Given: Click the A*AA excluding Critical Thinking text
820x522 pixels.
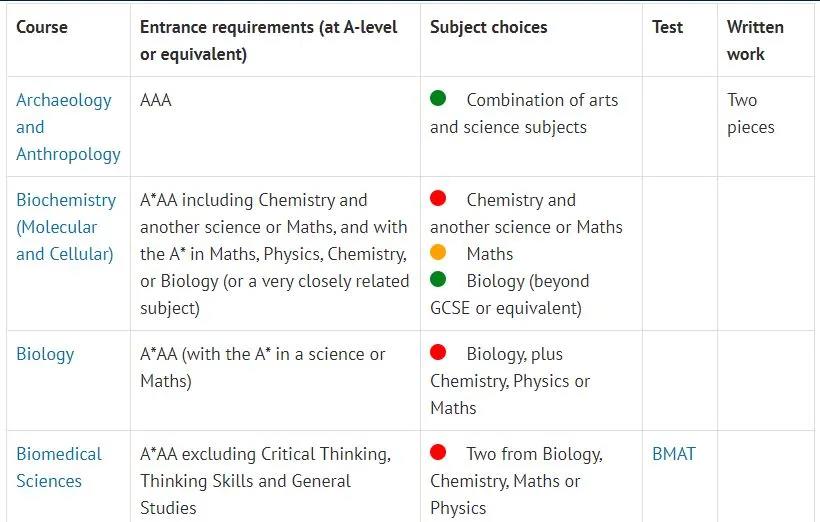Looking at the screenshot, I should 265,481.
